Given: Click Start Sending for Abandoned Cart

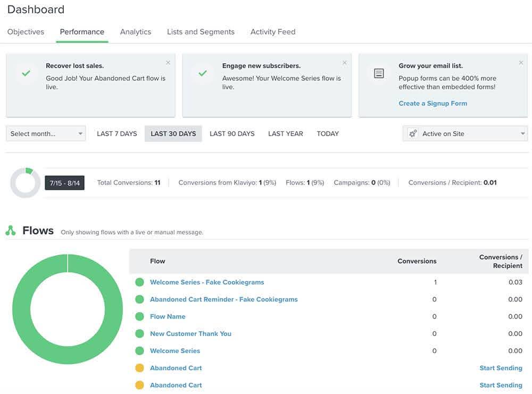Looking at the screenshot, I should [x=500, y=367].
